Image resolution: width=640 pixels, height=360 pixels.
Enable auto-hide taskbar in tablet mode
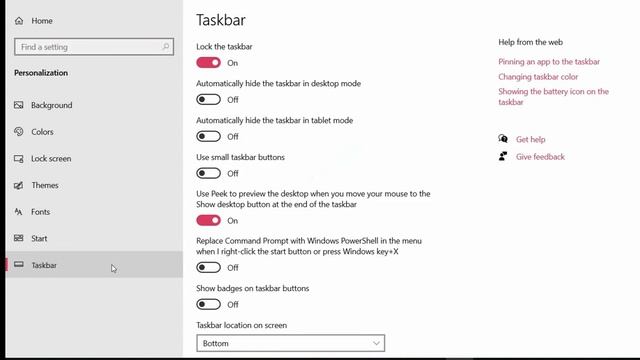pos(208,136)
